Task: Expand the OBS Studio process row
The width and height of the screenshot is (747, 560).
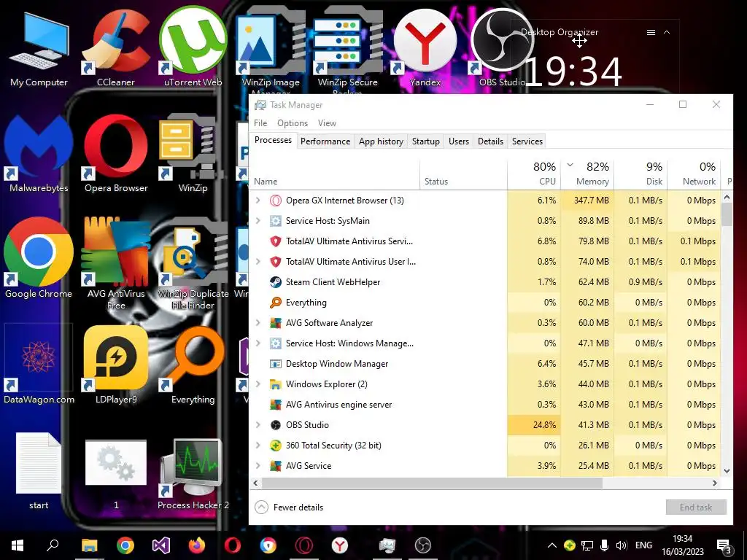Action: pos(258,425)
